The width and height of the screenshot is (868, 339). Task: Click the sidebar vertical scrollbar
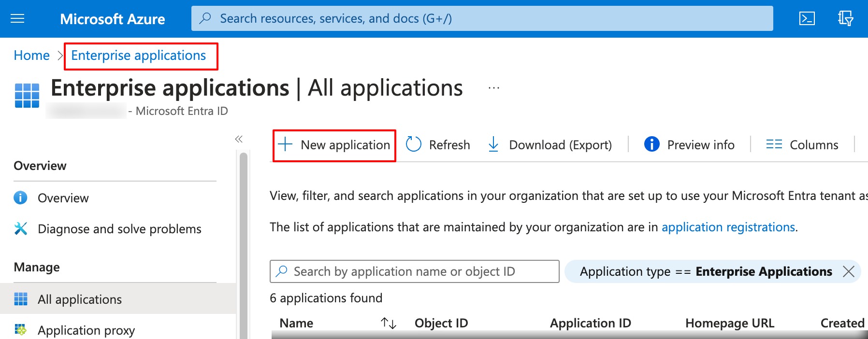tap(244, 241)
